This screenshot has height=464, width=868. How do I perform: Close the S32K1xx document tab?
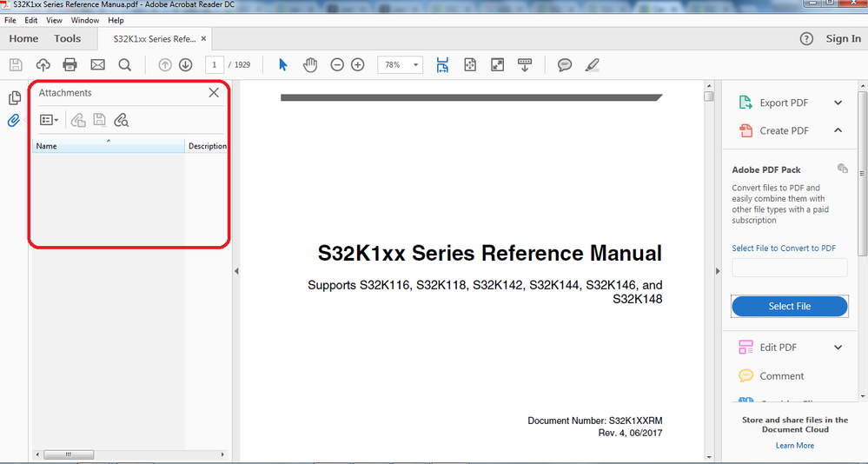[x=203, y=39]
